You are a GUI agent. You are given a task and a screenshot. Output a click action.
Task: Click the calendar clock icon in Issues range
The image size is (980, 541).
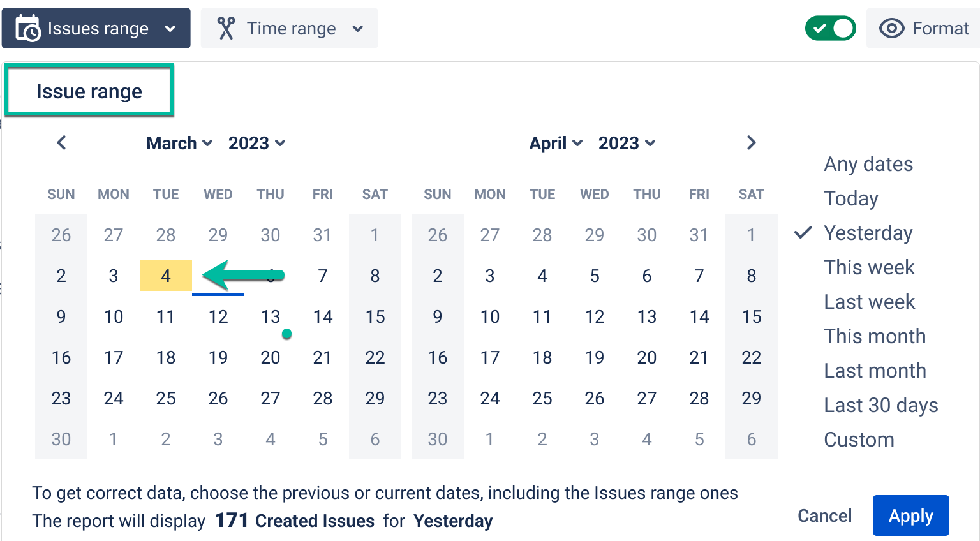[x=28, y=29]
